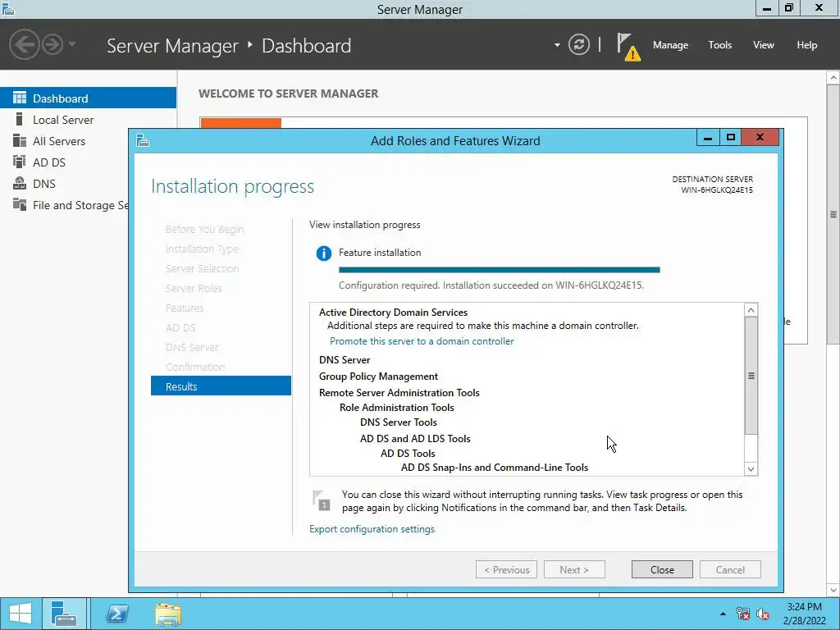Open the Help menu
The height and width of the screenshot is (630, 840).
(807, 45)
